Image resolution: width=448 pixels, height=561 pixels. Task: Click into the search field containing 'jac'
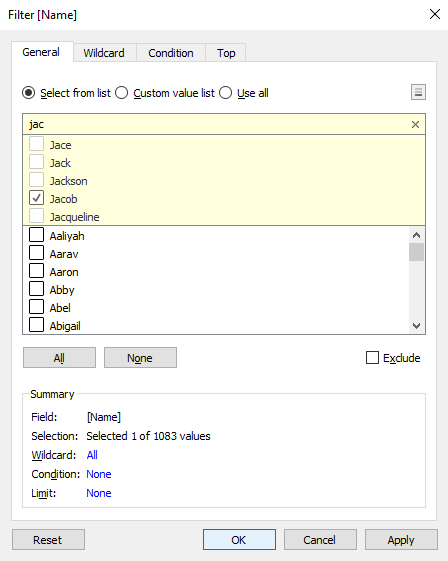coord(216,125)
